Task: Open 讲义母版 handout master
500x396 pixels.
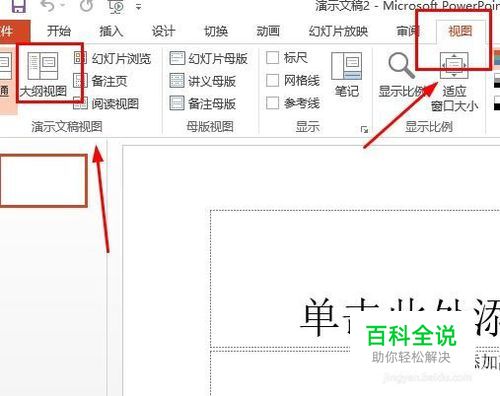Action: pyautogui.click(x=203, y=81)
